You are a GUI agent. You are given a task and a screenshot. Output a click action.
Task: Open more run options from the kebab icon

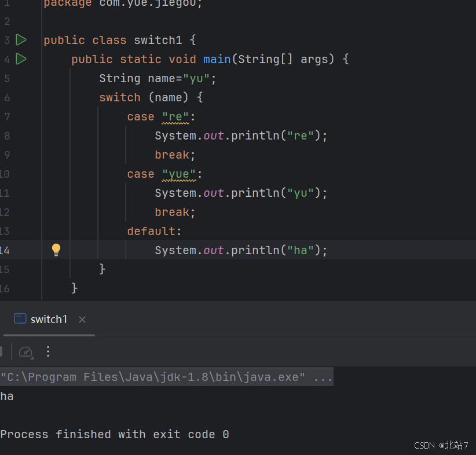pos(47,351)
